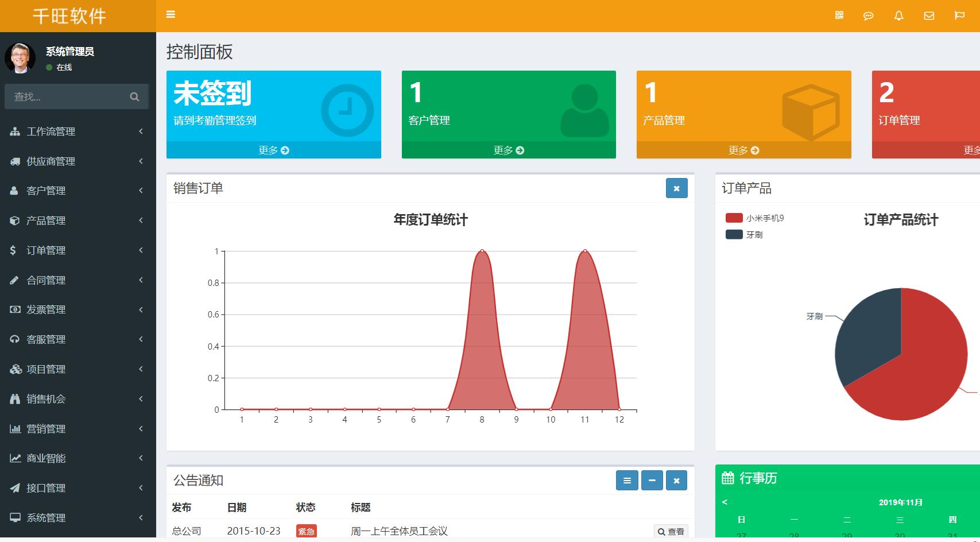Click the box icon on 产品管理 card
The width and height of the screenshot is (980, 542).
pyautogui.click(x=811, y=112)
